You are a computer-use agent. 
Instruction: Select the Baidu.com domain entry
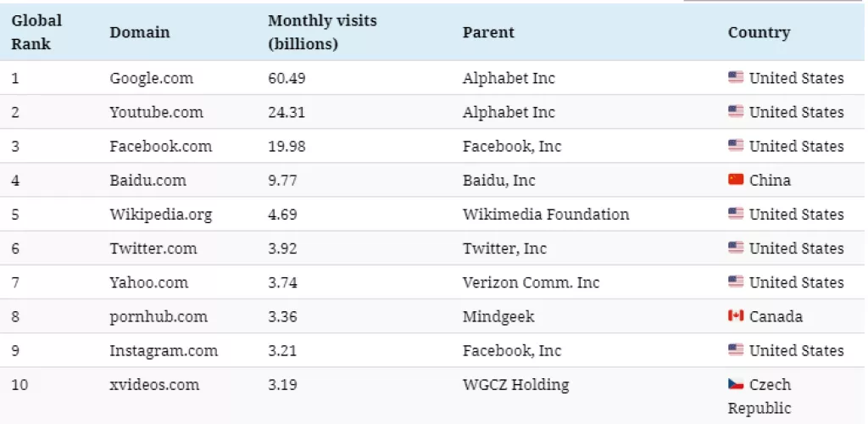pos(147,180)
